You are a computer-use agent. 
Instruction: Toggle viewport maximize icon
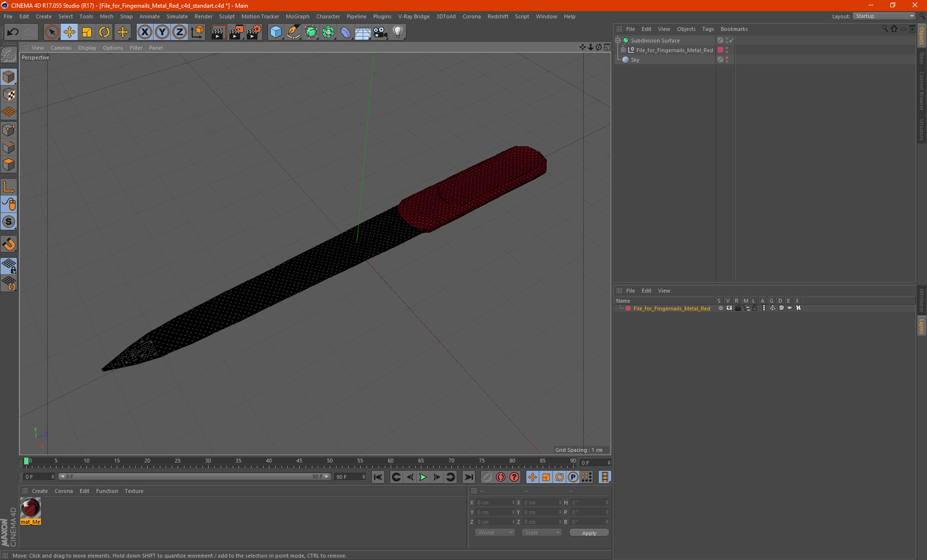pos(607,47)
